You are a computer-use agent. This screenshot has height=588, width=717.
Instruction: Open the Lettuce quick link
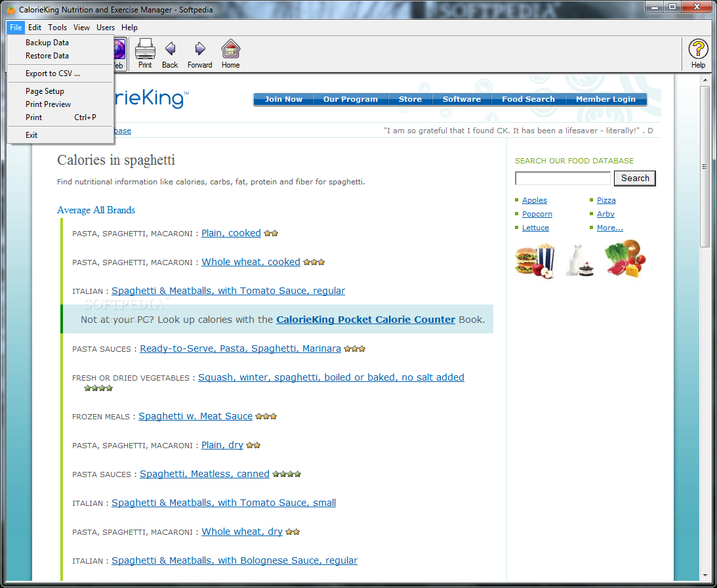535,228
